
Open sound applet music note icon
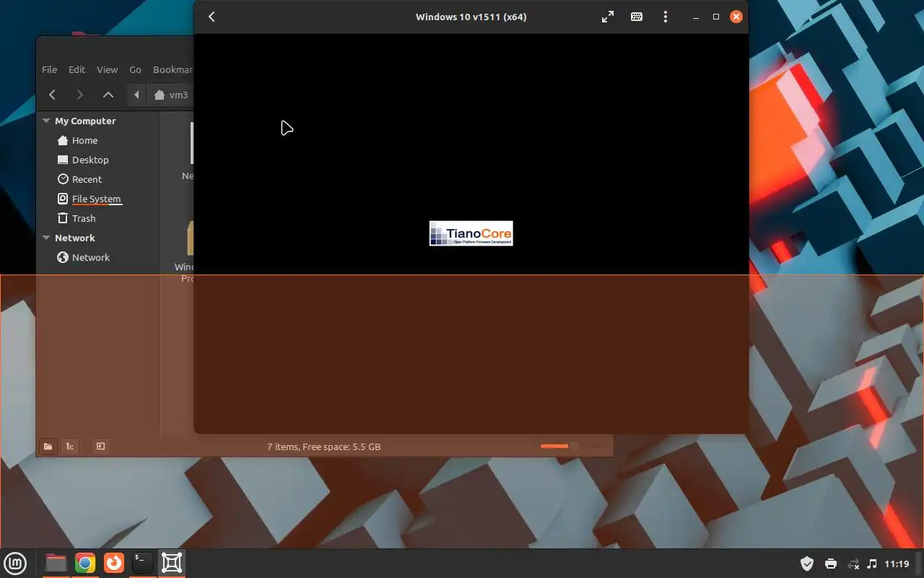(872, 564)
